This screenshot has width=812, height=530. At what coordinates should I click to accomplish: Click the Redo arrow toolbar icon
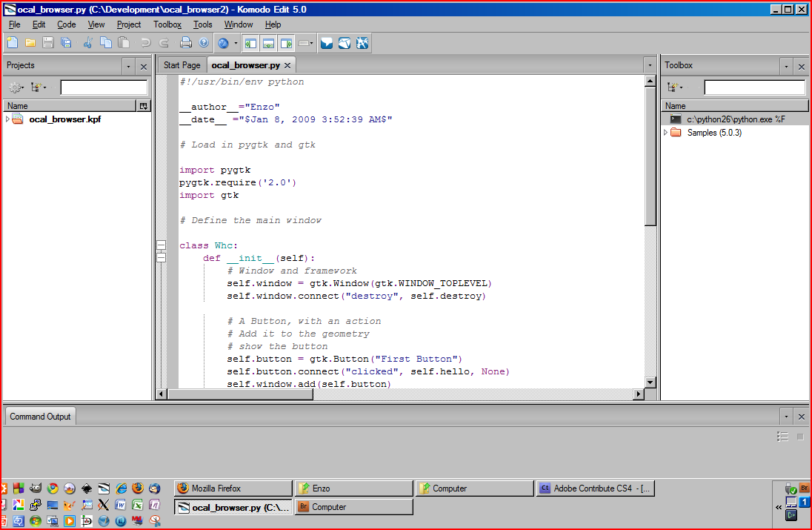[164, 43]
